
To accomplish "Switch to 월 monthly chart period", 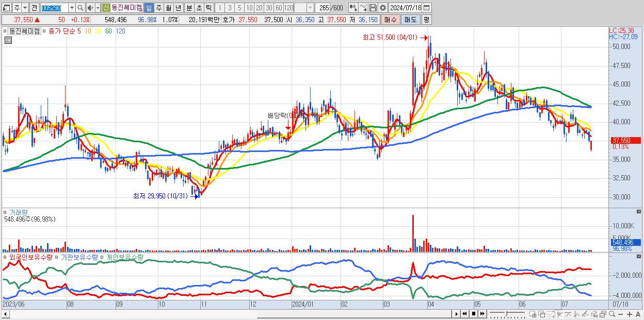I will tap(168, 8).
